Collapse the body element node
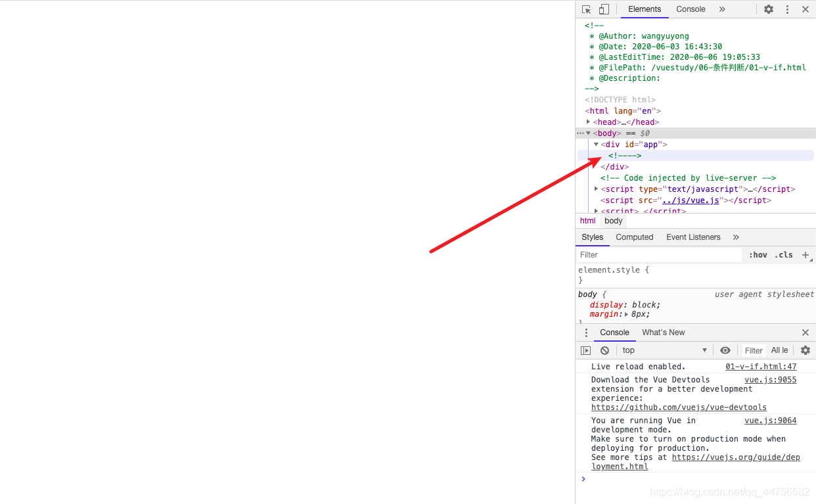Screen dimensions: 816x504 click(588, 133)
